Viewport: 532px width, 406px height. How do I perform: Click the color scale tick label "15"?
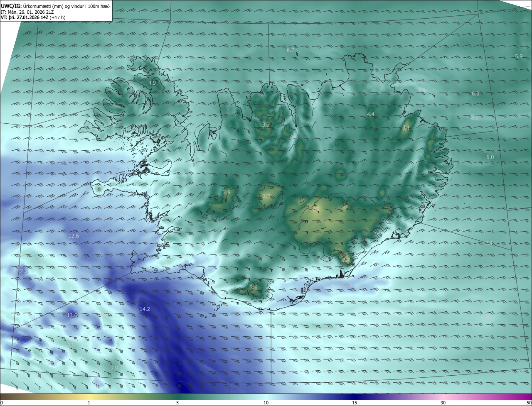coord(355,403)
